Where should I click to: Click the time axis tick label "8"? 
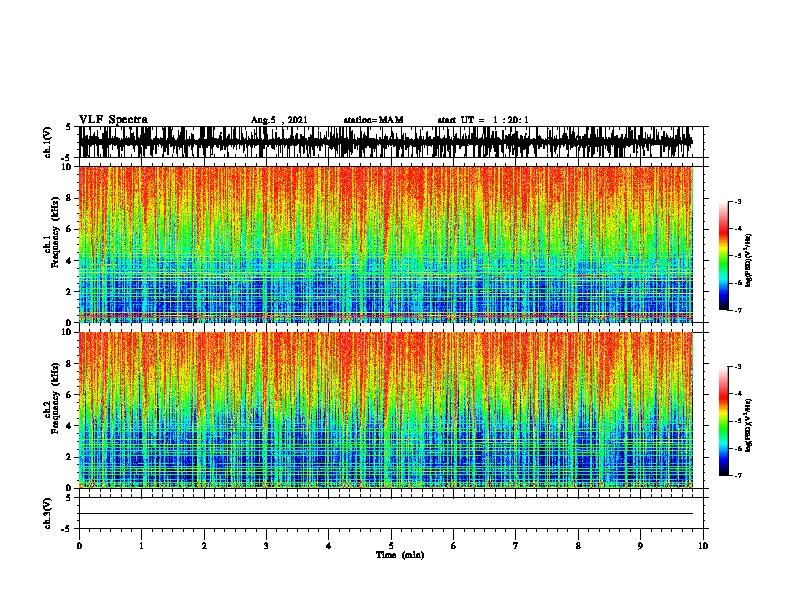pos(578,546)
